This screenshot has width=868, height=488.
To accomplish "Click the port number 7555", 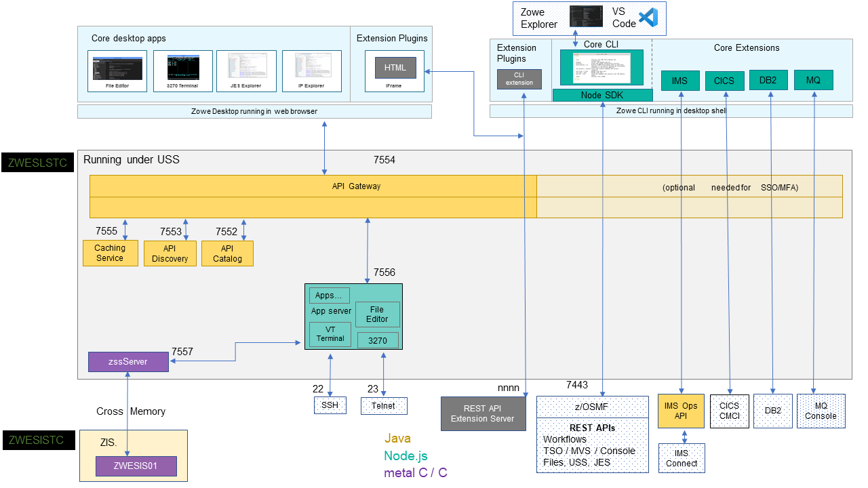I will point(106,231).
